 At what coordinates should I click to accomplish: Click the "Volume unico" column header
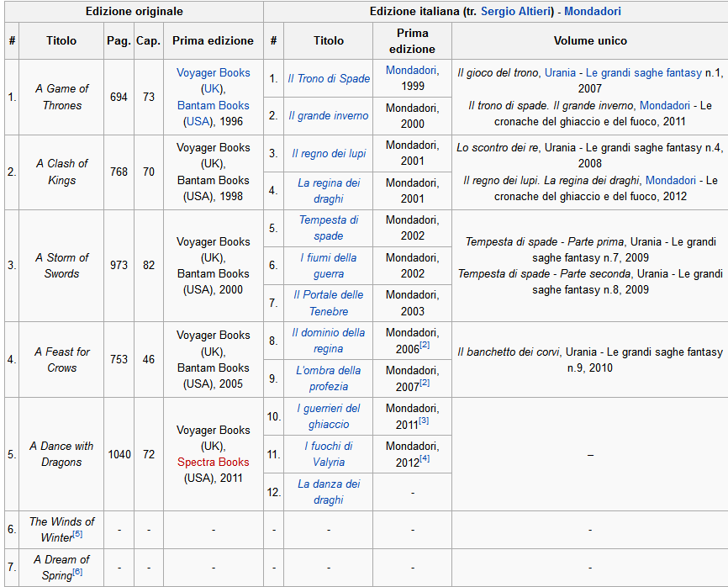click(x=590, y=41)
